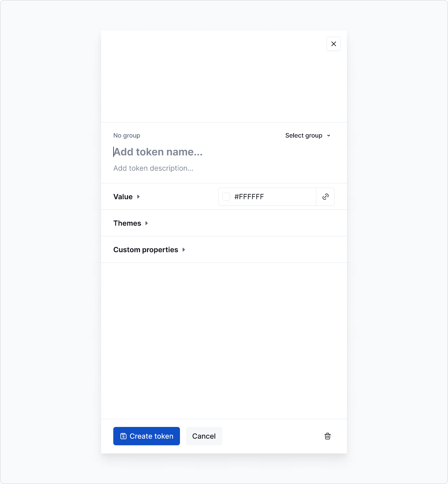Click the No group label
This screenshot has width=448, height=484.
[x=127, y=135]
